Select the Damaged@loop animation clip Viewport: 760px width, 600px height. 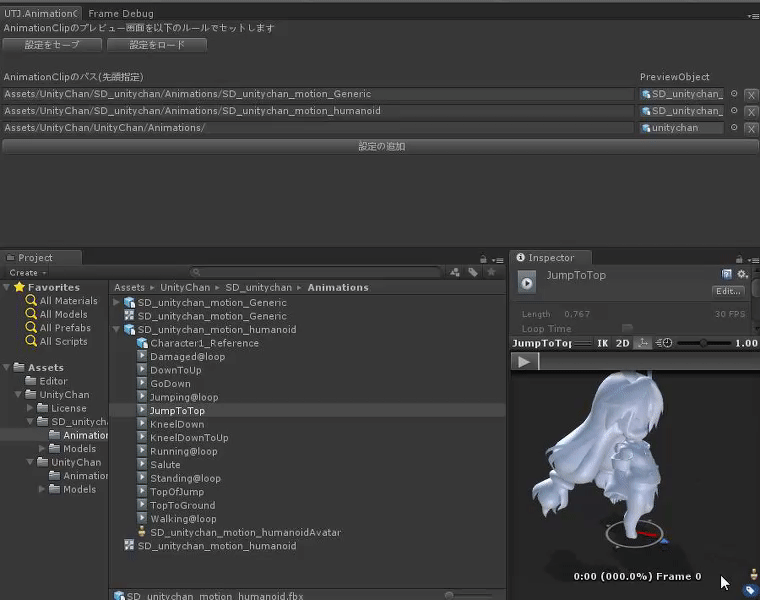tap(188, 357)
